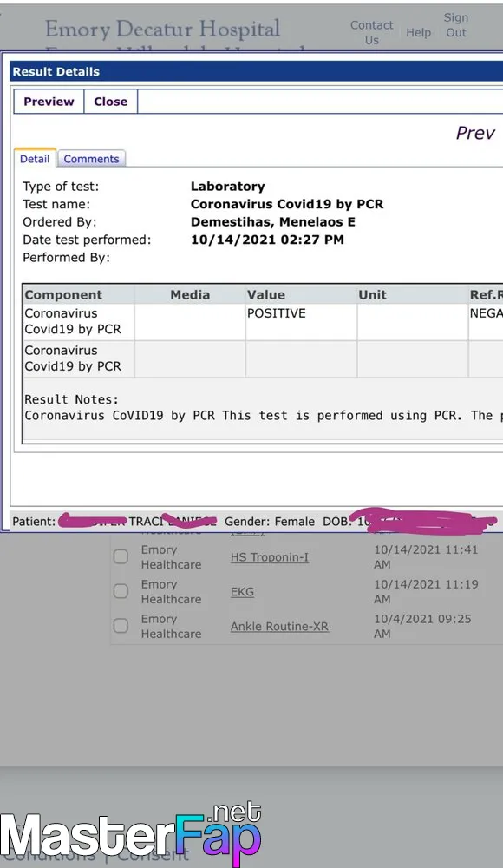Viewport: 503px width, 868px height.
Task: Open the Contact Us link
Action: (372, 33)
